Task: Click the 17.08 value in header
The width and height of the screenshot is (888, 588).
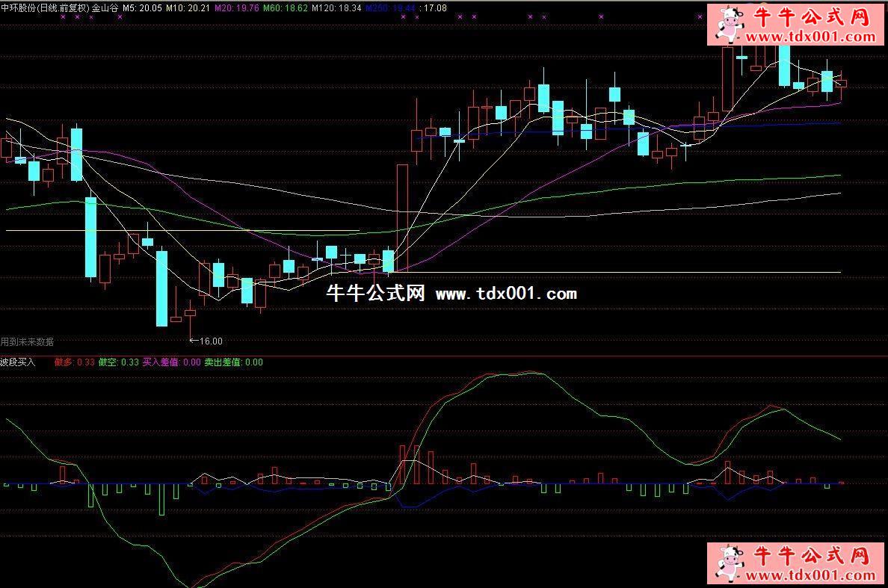Action: point(435,8)
